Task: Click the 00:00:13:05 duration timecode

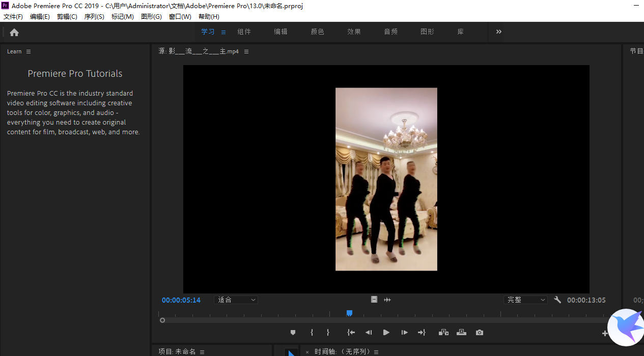Action: 586,300
